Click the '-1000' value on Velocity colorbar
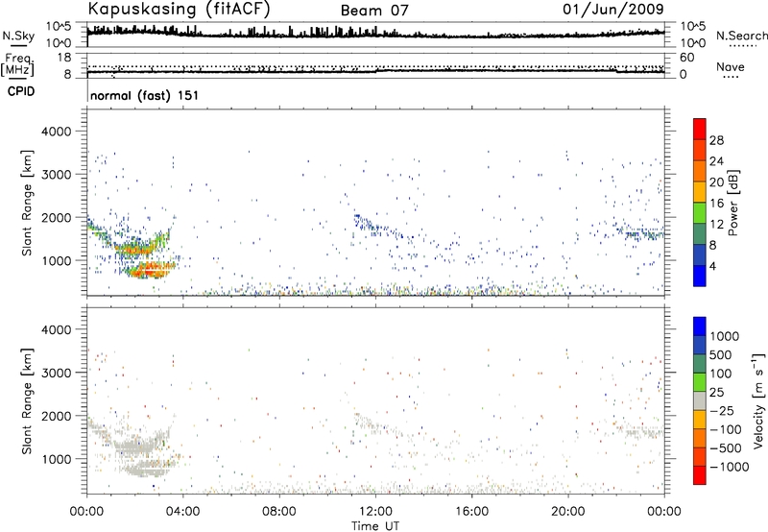This screenshot has width=768, height=532. tap(730, 467)
